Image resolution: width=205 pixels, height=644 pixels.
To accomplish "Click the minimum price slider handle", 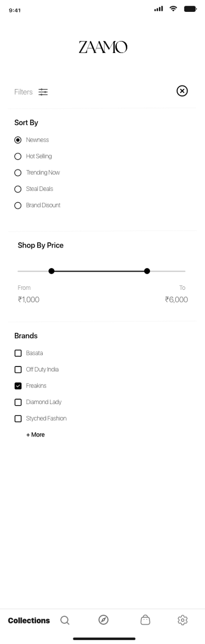I will pos(52,271).
